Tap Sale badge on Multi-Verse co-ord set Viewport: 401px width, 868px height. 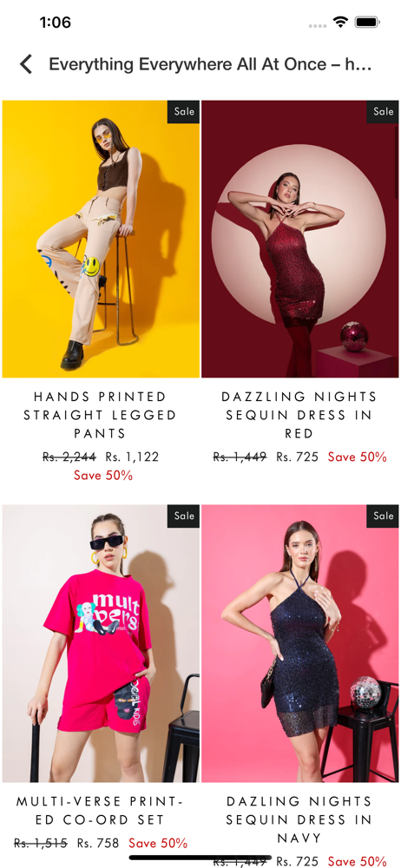[184, 516]
